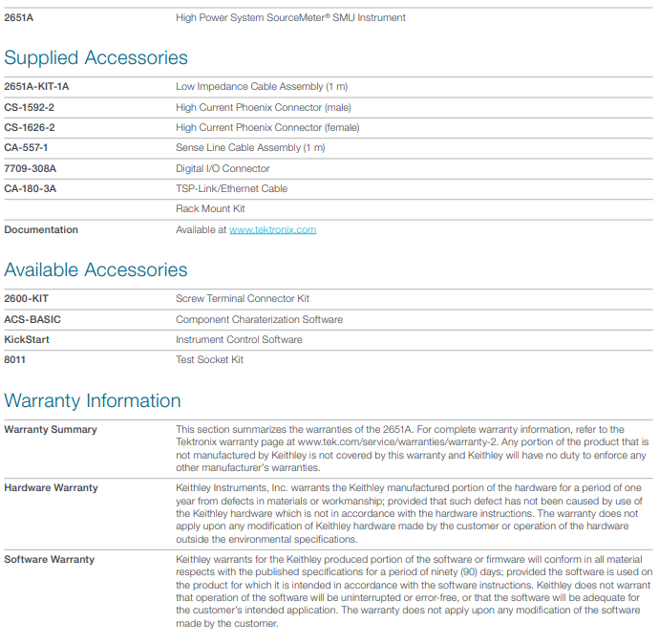659x644 pixels.
Task: Click High Current Phoenix Connector (male) text
Action: (x=263, y=108)
